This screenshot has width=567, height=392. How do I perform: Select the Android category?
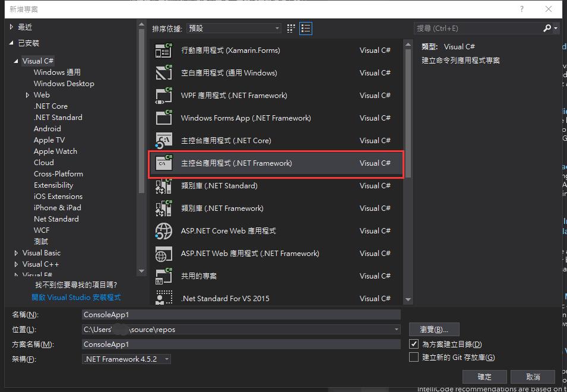(x=47, y=129)
